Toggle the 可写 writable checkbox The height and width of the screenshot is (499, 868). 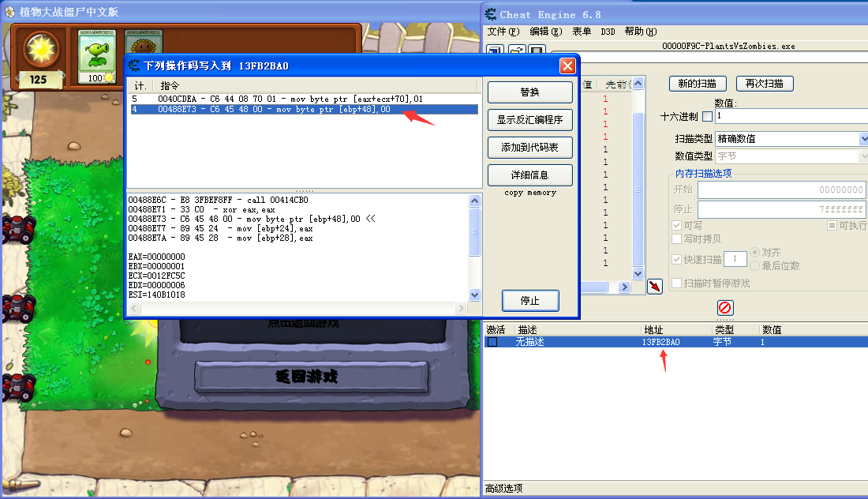coord(676,225)
